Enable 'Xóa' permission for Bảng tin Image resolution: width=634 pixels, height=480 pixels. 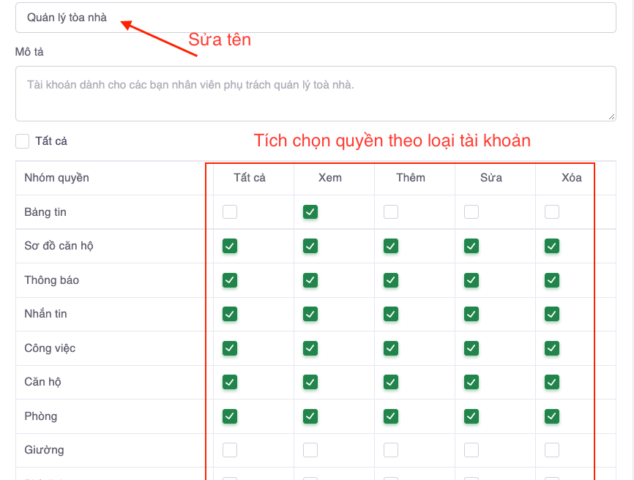coord(552,212)
